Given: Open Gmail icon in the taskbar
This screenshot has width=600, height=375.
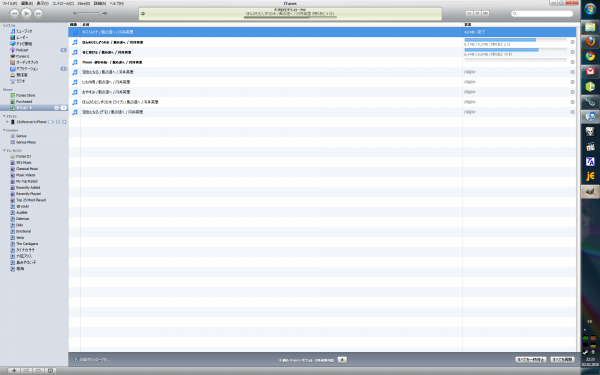Looking at the screenshot, I should [590, 72].
